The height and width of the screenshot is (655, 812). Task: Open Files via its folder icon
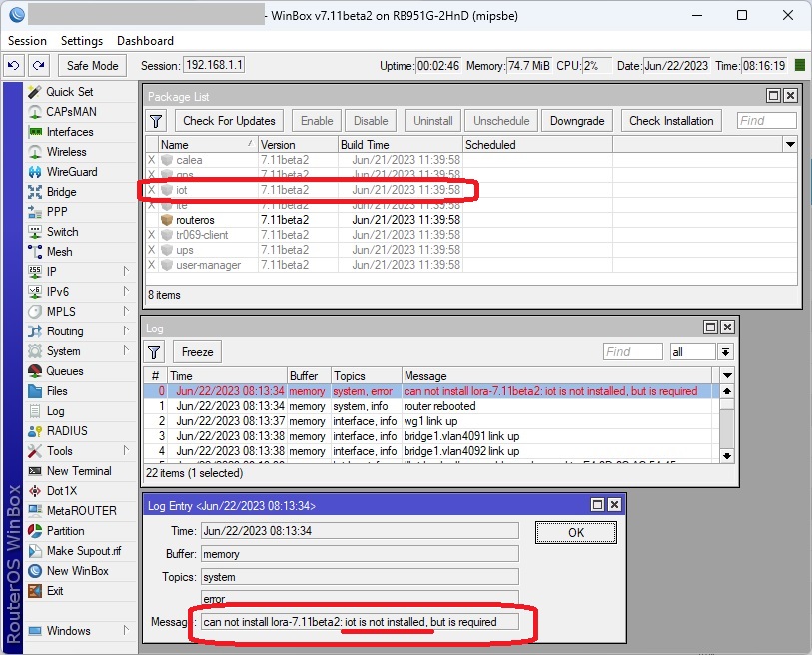[x=35, y=391]
